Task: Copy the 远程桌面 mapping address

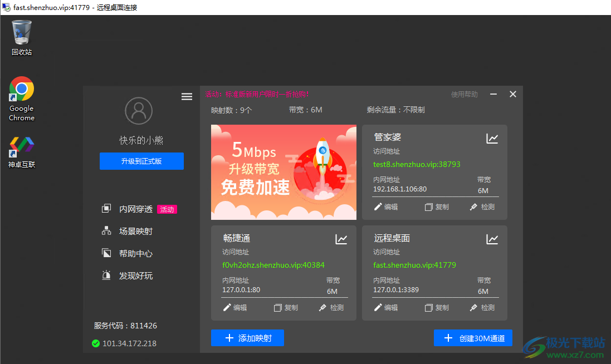Action: click(x=437, y=308)
